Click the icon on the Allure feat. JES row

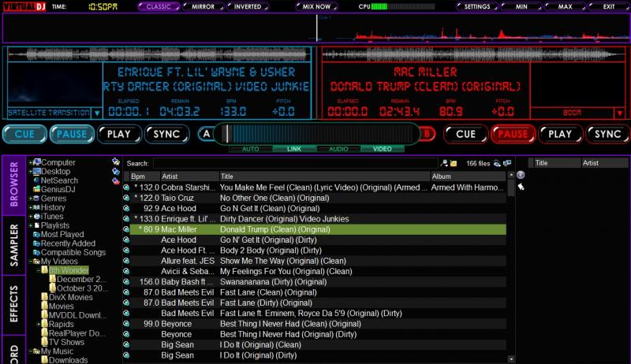click(x=126, y=261)
